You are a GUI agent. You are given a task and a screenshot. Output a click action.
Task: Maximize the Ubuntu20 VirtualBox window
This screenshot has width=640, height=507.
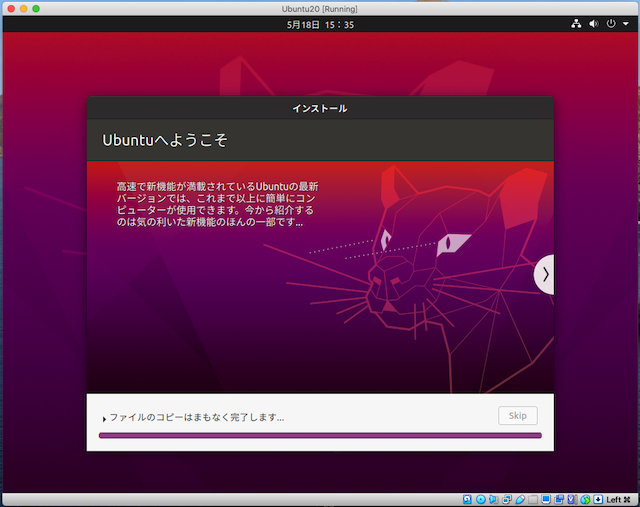(36, 9)
